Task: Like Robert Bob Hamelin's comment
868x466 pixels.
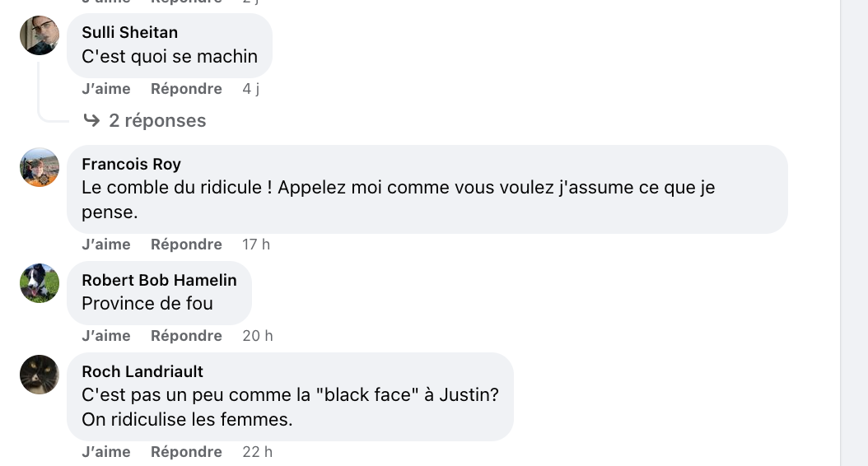Action: (x=106, y=335)
